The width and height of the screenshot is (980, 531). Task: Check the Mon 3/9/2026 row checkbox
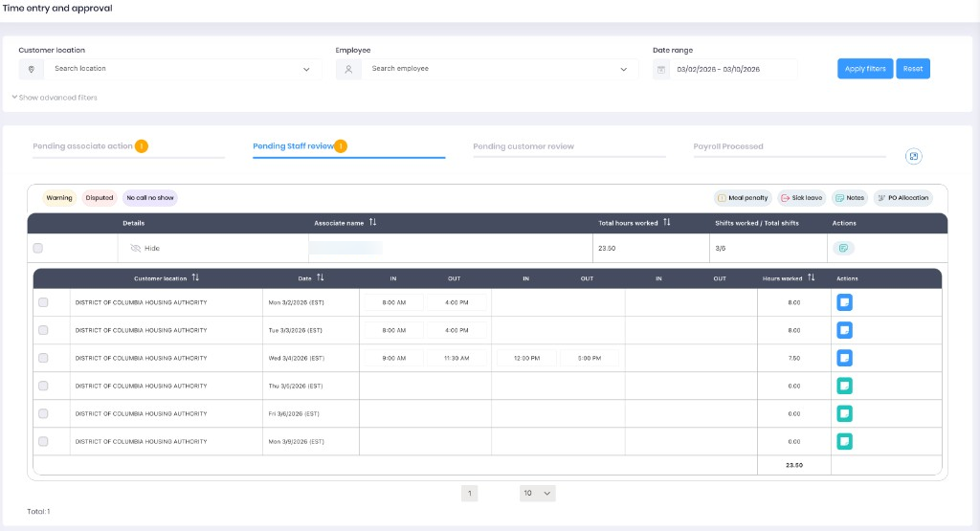pyautogui.click(x=43, y=441)
